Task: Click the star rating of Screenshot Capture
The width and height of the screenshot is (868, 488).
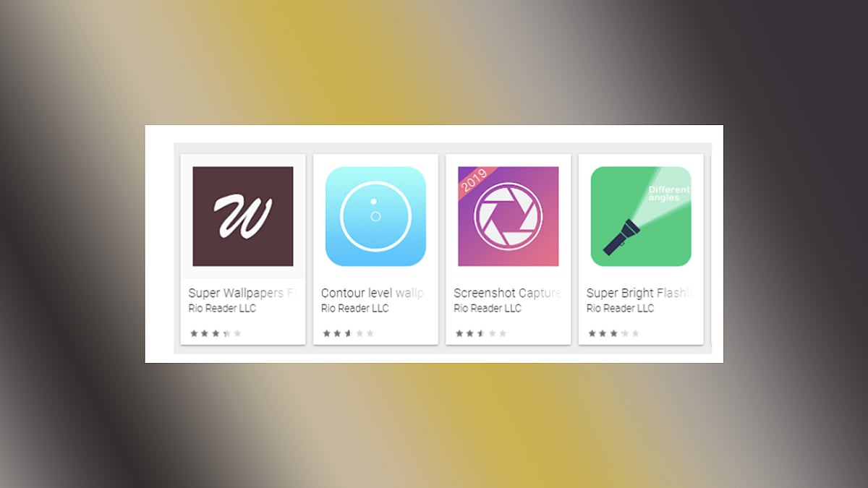Action: 481,333
